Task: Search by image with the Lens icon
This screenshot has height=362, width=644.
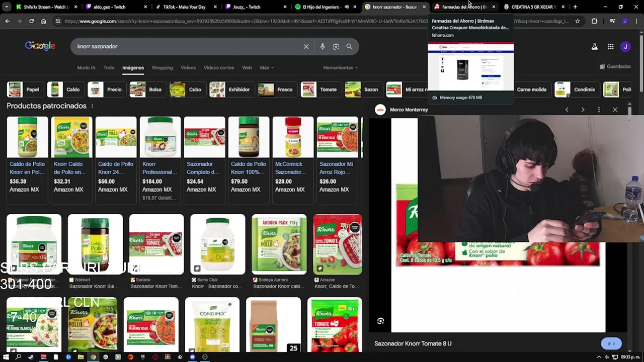Action: [x=336, y=46]
